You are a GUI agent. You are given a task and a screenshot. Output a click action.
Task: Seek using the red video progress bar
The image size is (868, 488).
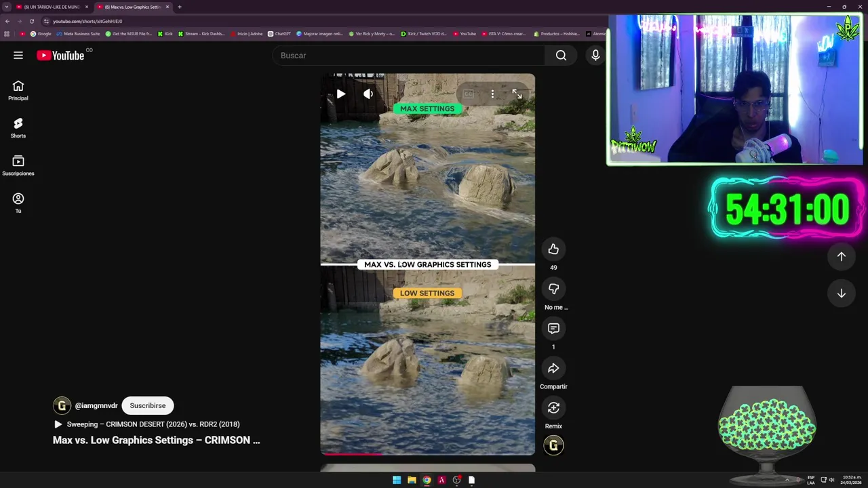coord(427,453)
